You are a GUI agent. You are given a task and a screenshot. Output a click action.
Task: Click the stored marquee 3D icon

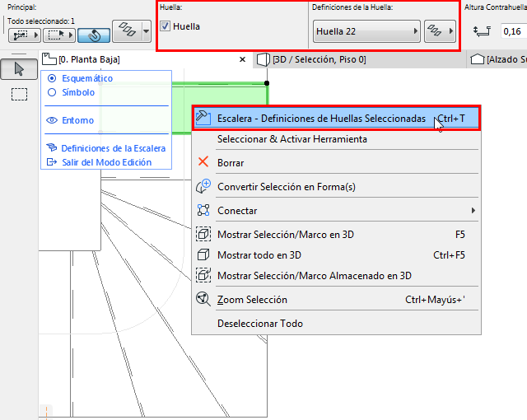pyautogui.click(x=203, y=275)
